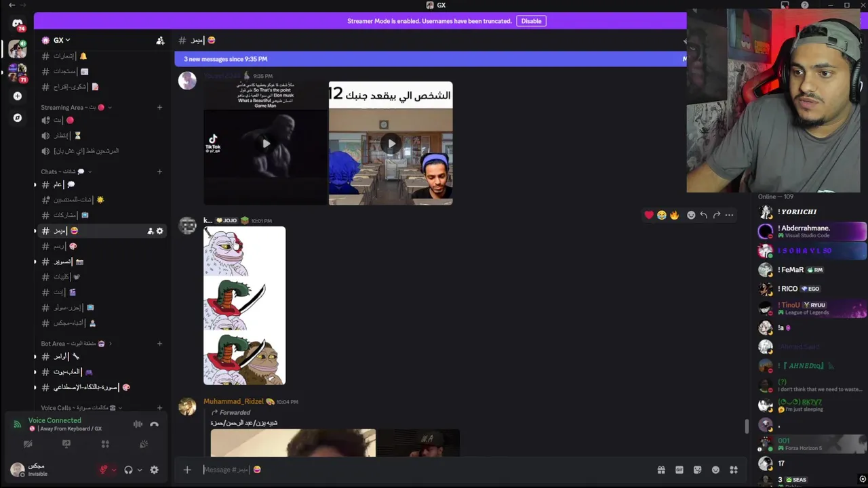
Task: Open the أوامر bot channel
Action: [102, 357]
